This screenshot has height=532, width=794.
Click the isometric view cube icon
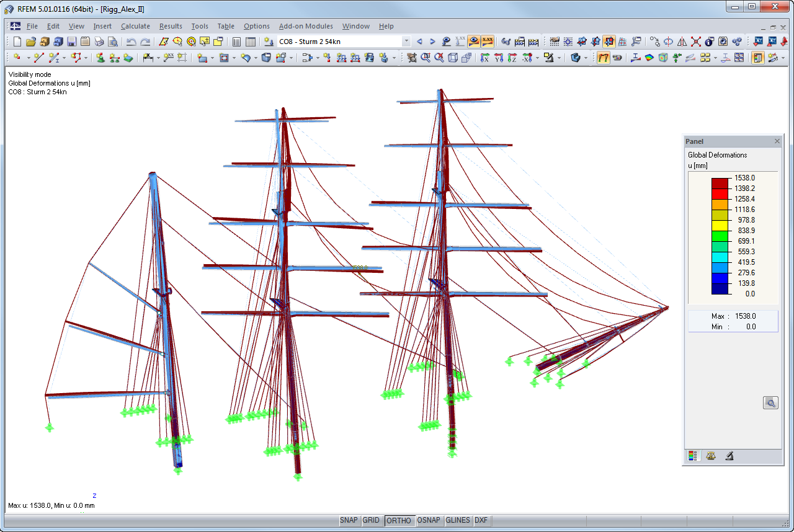[x=452, y=58]
